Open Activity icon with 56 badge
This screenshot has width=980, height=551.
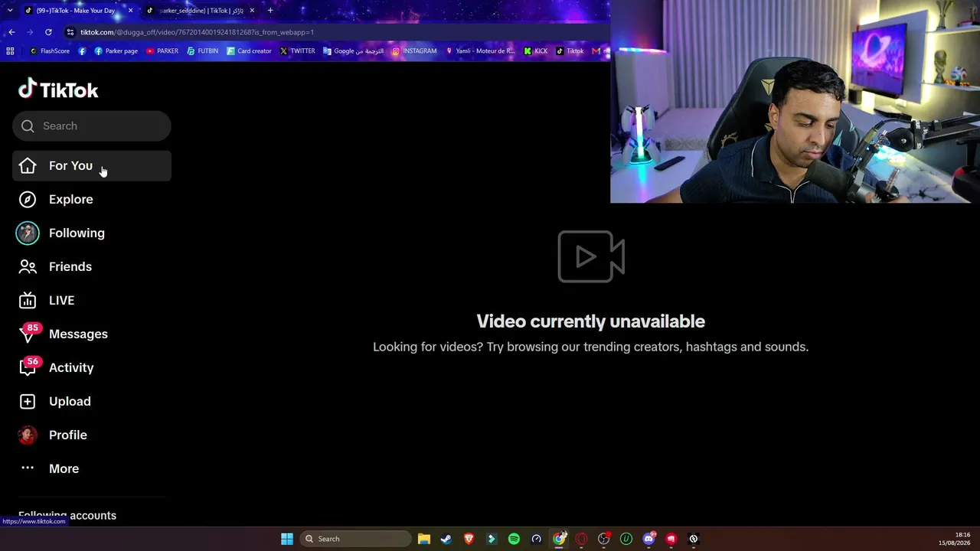click(28, 367)
